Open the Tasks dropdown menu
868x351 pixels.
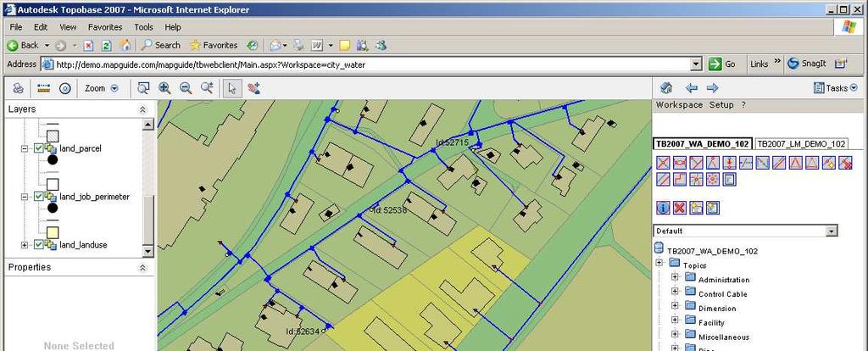point(835,88)
